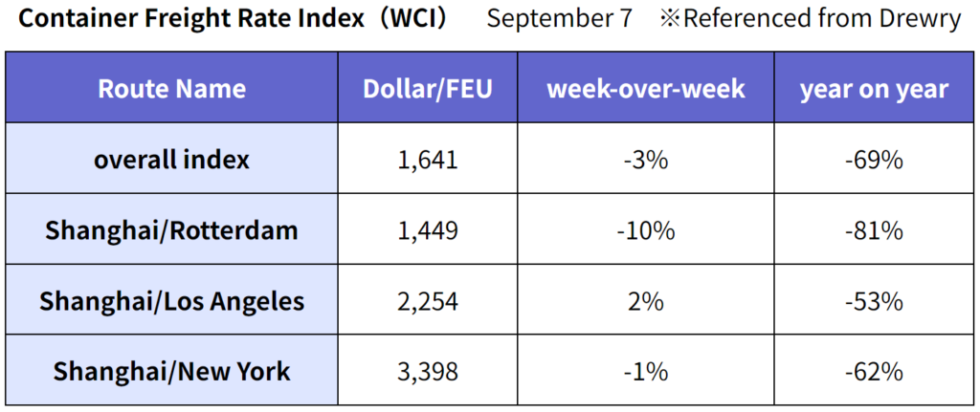Select the 1,449 Rotterdam rate value
Screen dimensions: 980x412
(x=428, y=229)
